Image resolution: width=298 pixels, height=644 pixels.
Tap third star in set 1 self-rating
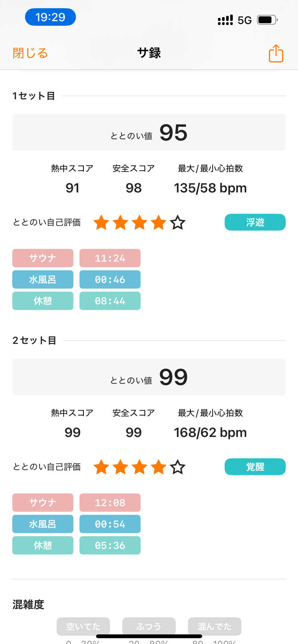[139, 223]
